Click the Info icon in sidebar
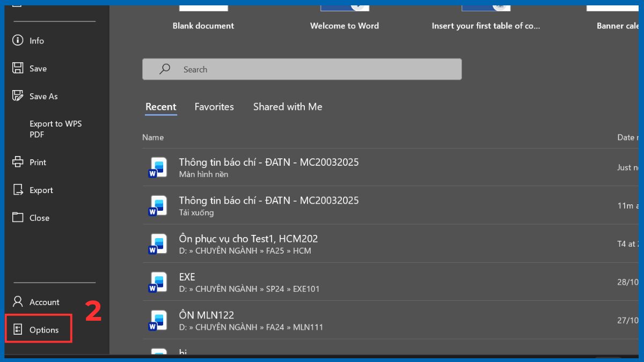This screenshot has height=362, width=644. coord(18,41)
